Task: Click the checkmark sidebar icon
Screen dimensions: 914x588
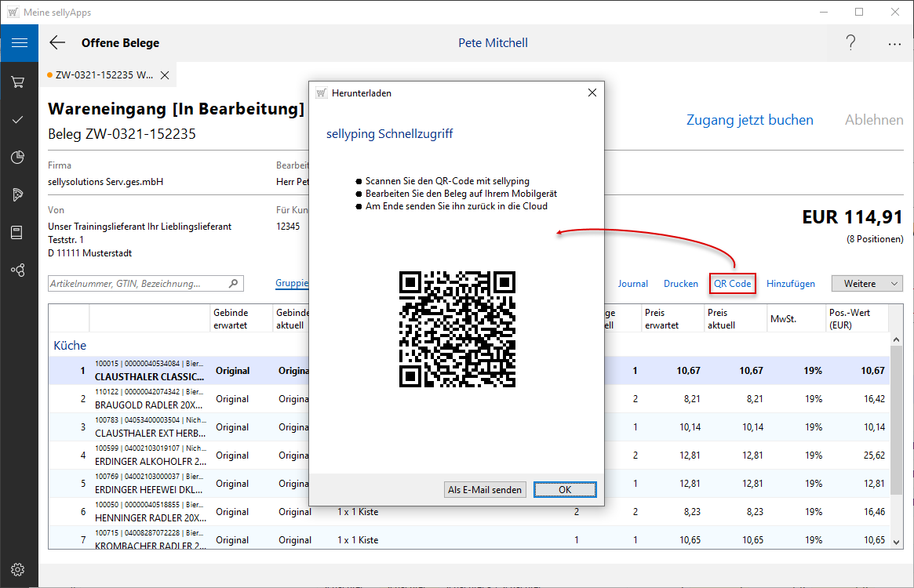Action: pos(18,119)
